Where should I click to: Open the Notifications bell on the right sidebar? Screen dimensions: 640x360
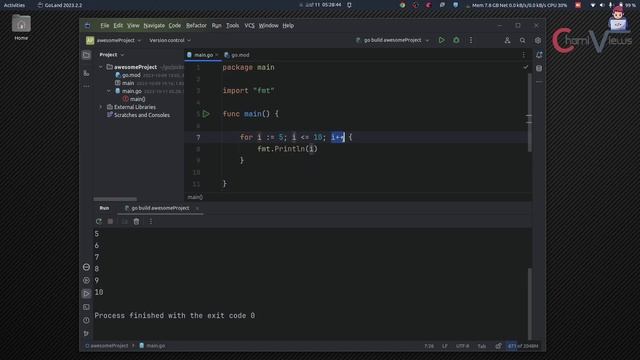539,55
